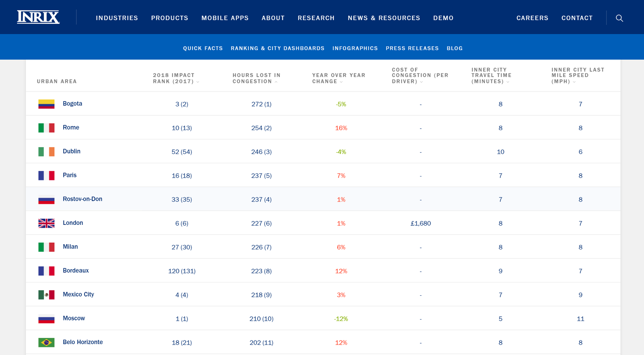Screen dimensions: 644x355
Task: Sort by 2018 Impact Rank column
Action: coord(176,78)
